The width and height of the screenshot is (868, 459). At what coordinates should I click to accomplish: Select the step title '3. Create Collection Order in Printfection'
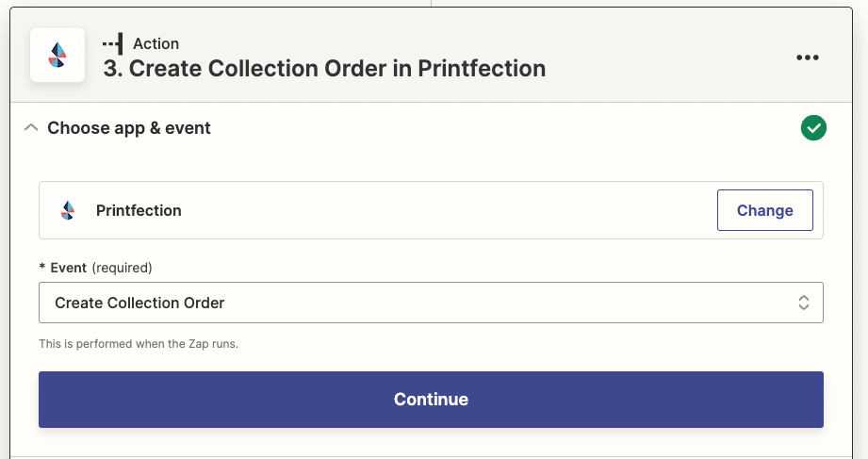click(x=324, y=69)
